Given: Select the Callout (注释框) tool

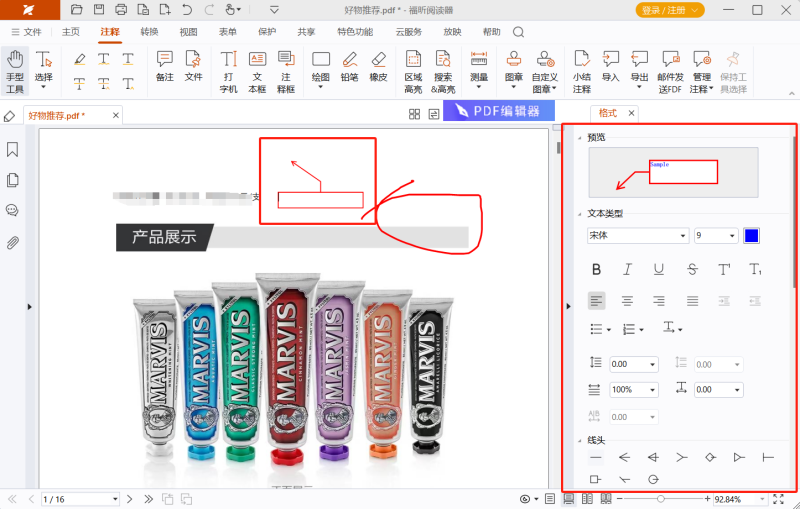Looking at the screenshot, I should [x=286, y=72].
